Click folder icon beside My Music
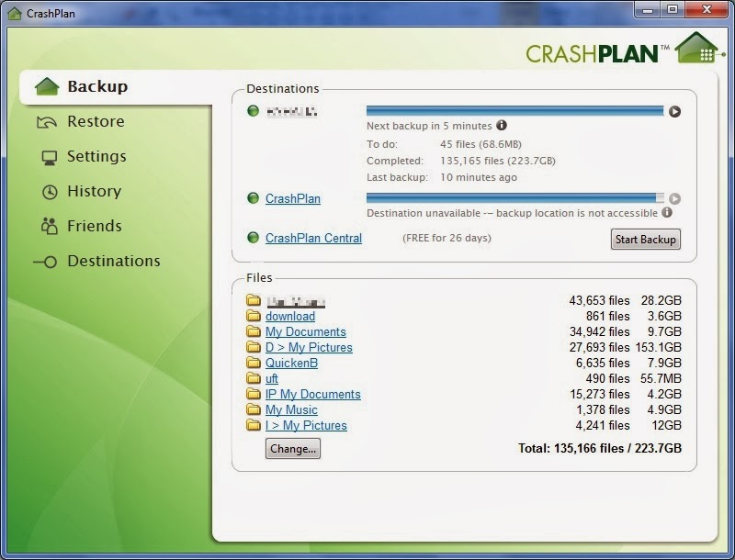Image resolution: width=735 pixels, height=560 pixels. point(254,409)
